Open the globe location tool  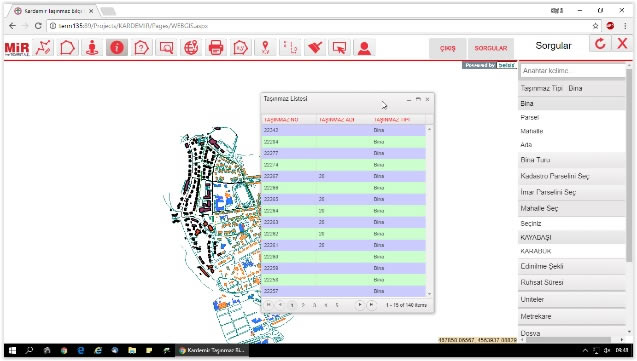point(191,48)
